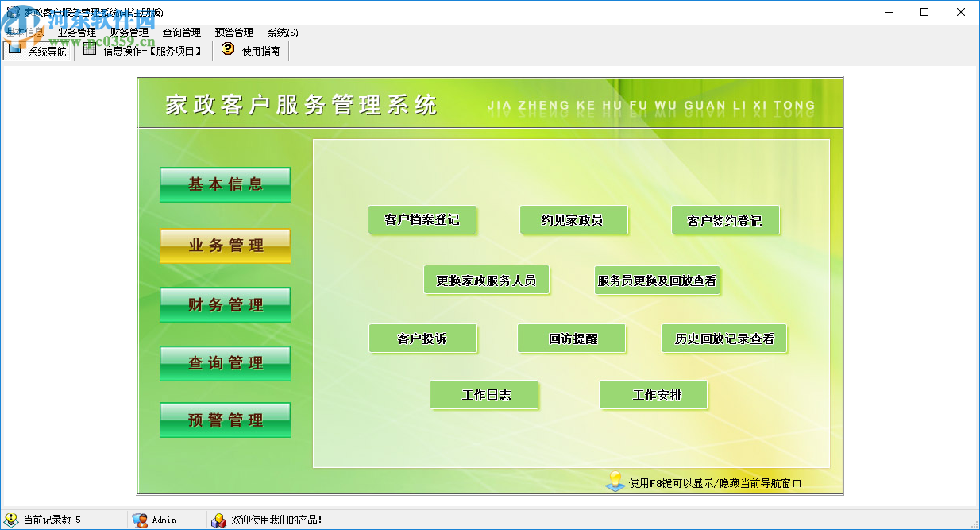
Task: Select 基本信息 from the left panel
Action: [225, 184]
